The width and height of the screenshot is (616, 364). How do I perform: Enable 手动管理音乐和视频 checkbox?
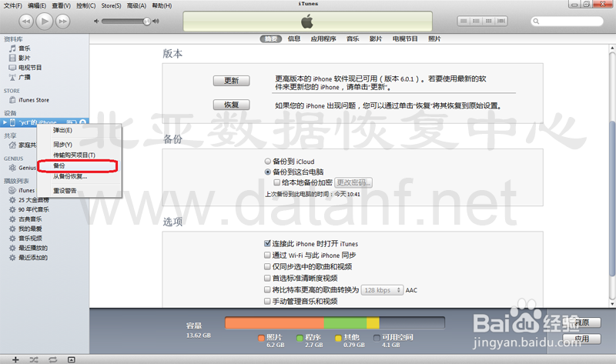(x=267, y=301)
